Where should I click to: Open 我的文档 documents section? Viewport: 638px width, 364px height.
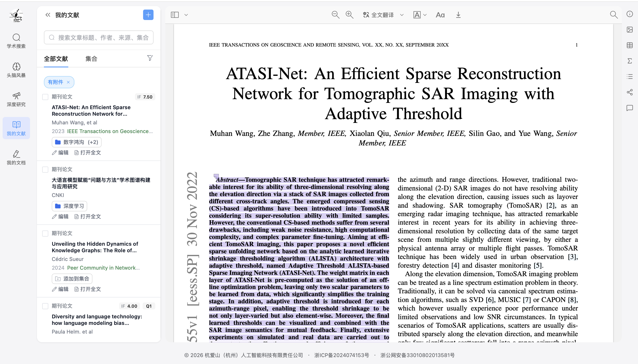16,157
